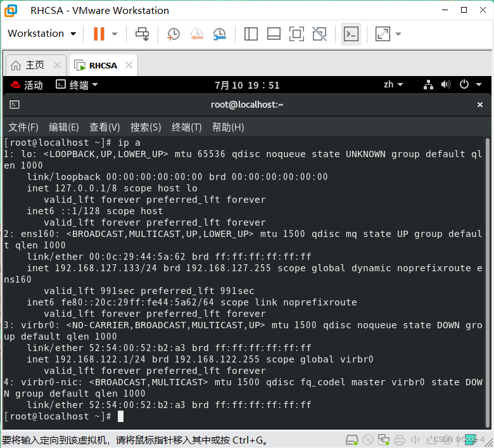Open the 文件(F) menu
Screen dimensions: 494x448
[x=23, y=127]
